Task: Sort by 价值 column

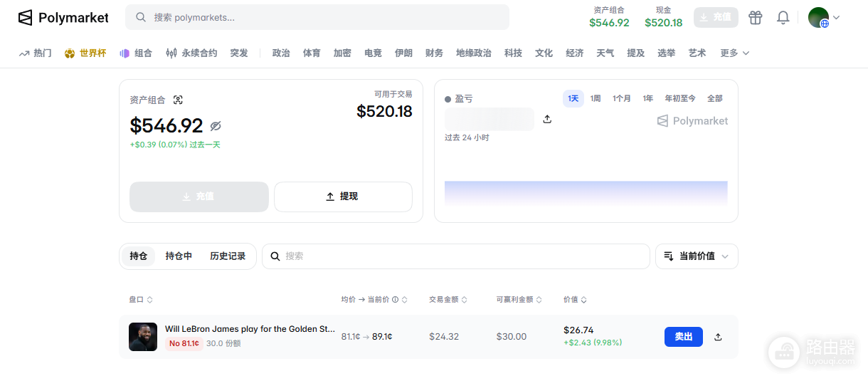Action: tap(575, 300)
